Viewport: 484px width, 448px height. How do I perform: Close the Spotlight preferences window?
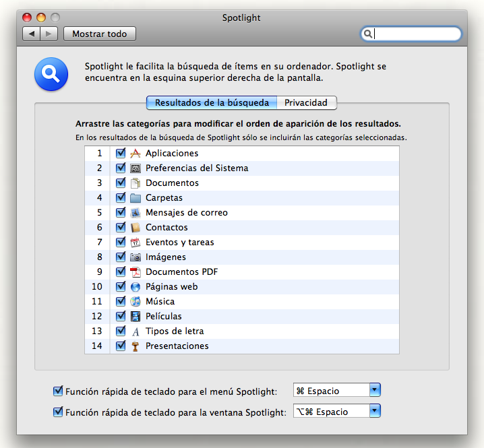(27, 18)
